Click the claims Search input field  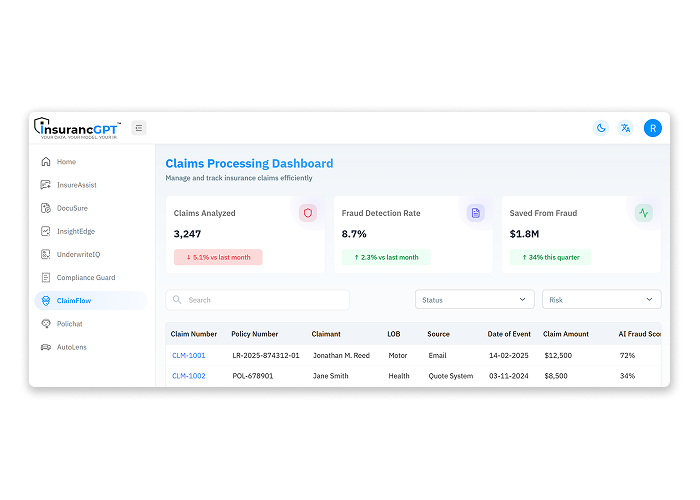click(x=260, y=300)
